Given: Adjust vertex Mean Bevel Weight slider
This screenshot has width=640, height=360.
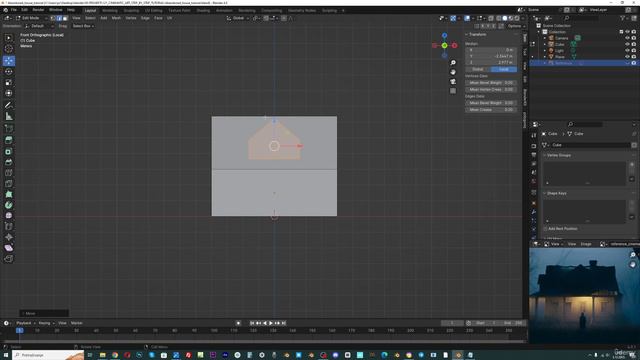Looking at the screenshot, I should (x=491, y=82).
